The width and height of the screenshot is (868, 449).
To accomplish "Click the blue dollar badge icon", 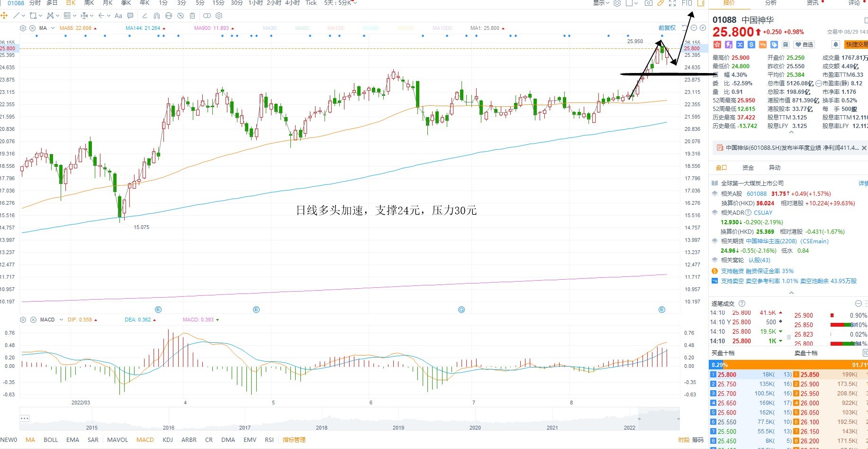I will pyautogui.click(x=751, y=45).
